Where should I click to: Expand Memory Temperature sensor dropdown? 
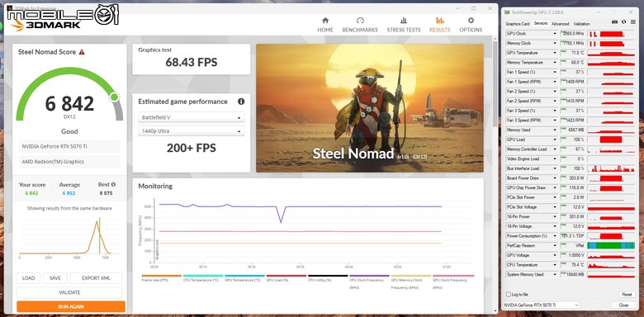point(555,63)
